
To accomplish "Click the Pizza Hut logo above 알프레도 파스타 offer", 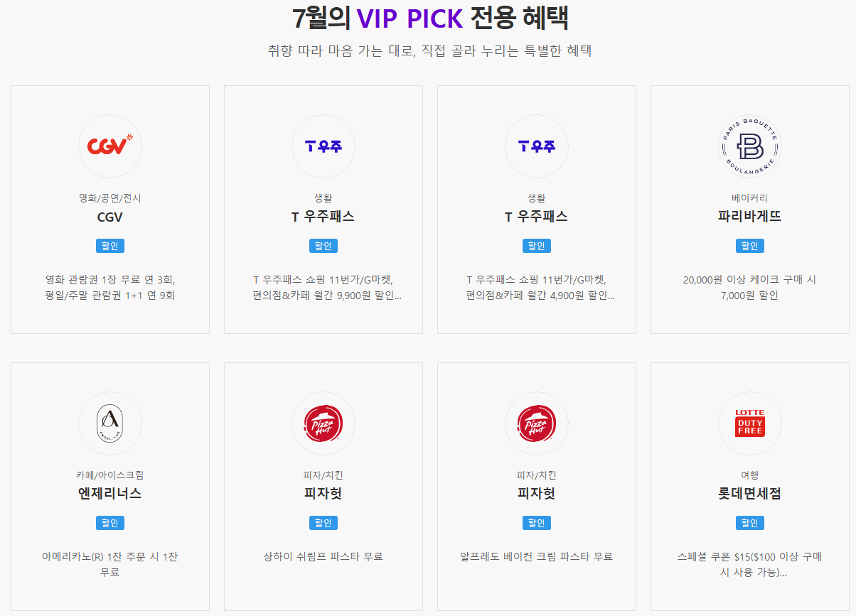I will (x=537, y=423).
